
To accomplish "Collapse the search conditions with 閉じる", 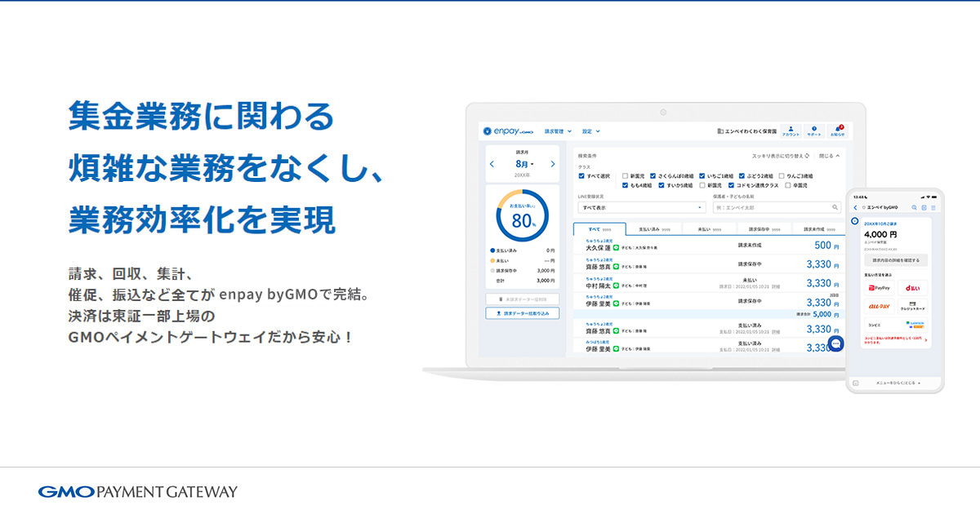I will pyautogui.click(x=829, y=155).
